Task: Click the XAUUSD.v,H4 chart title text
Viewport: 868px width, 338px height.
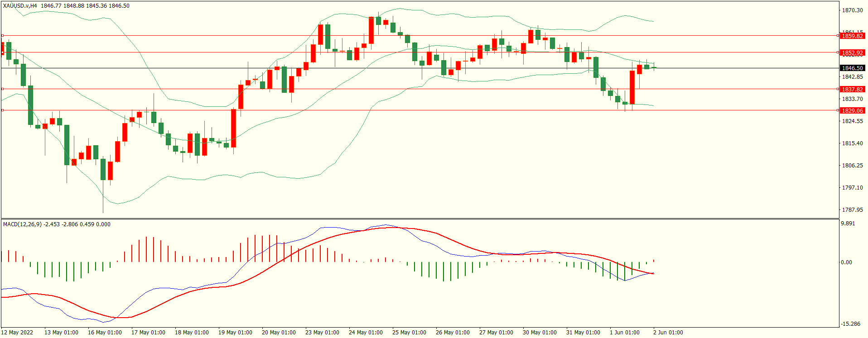Action: tap(20, 6)
